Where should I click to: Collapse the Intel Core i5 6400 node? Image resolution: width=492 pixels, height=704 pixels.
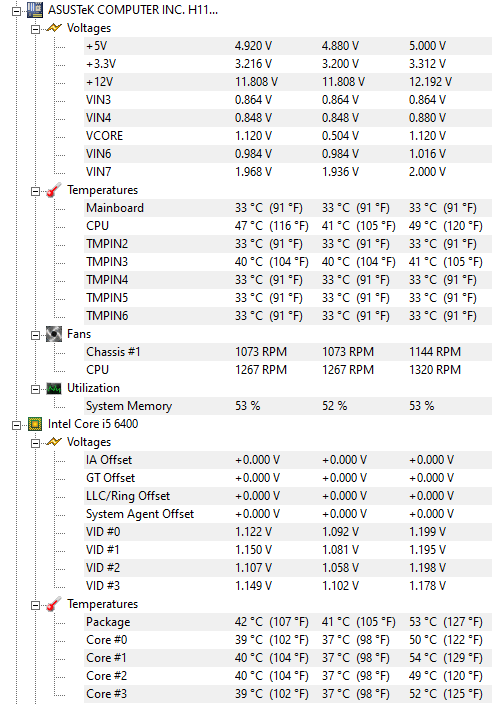coord(17,425)
